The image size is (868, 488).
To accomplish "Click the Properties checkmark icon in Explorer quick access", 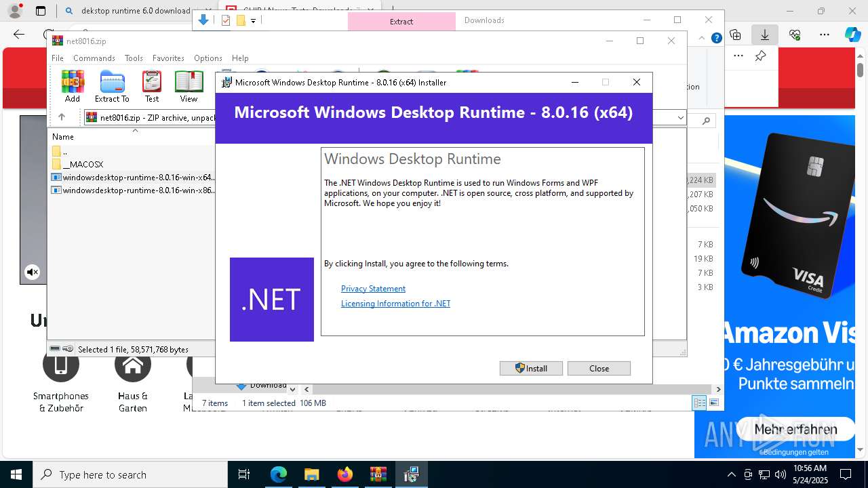I will (226, 20).
